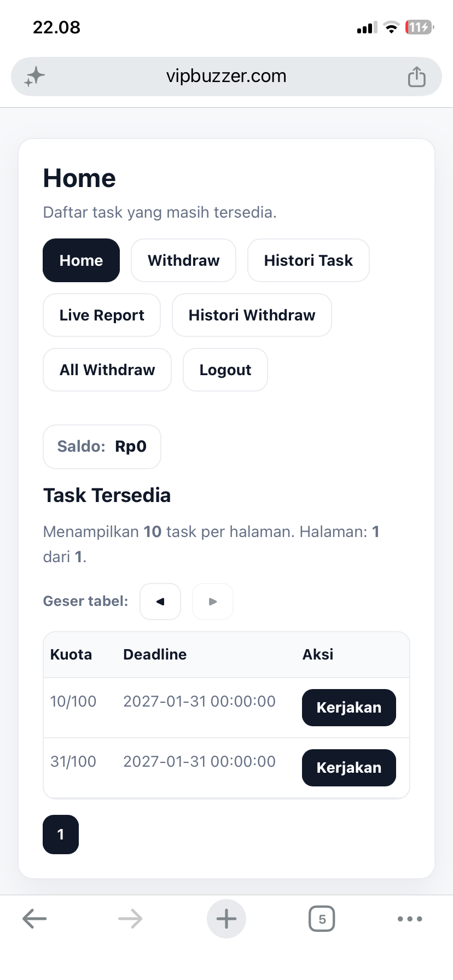Open the tab switcher showing 5 tabs

[322, 919]
